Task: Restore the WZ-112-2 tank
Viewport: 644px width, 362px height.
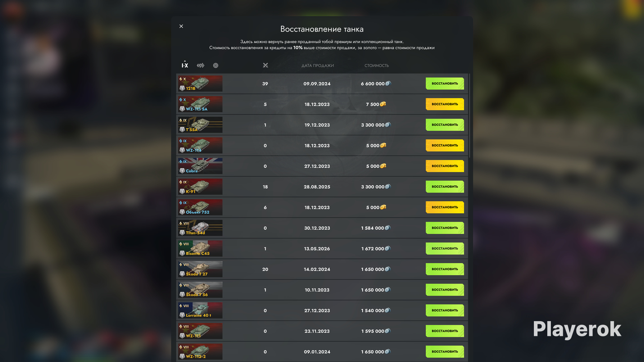Action: [x=445, y=352]
